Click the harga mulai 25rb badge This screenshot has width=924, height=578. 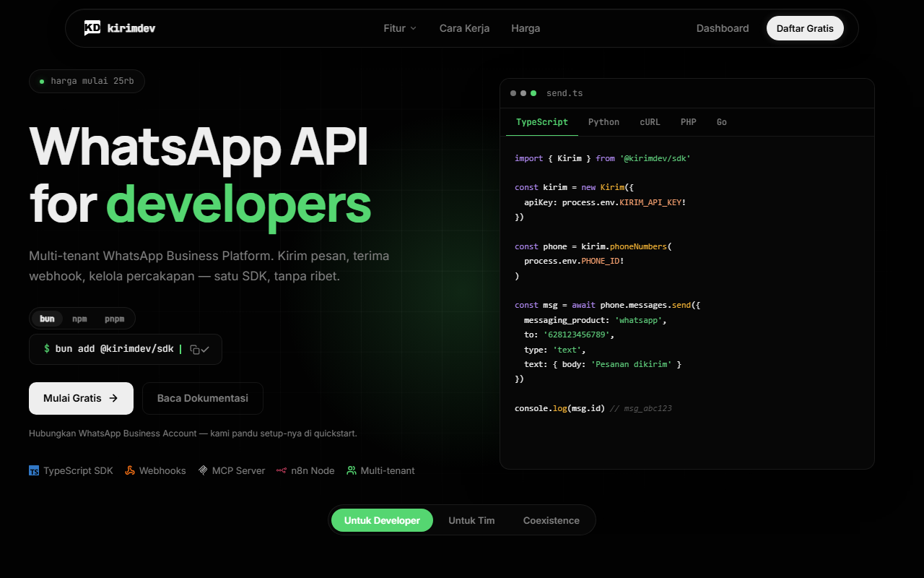click(x=87, y=81)
